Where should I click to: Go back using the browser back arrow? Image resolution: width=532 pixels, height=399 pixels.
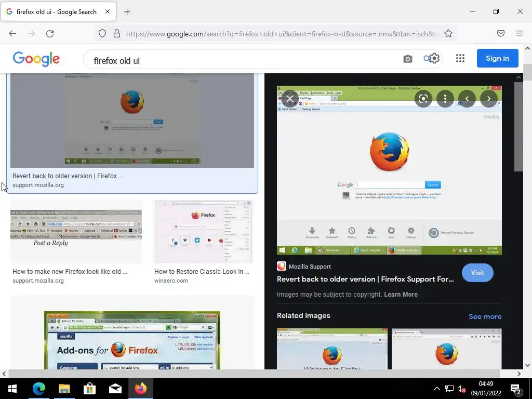pyautogui.click(x=12, y=34)
